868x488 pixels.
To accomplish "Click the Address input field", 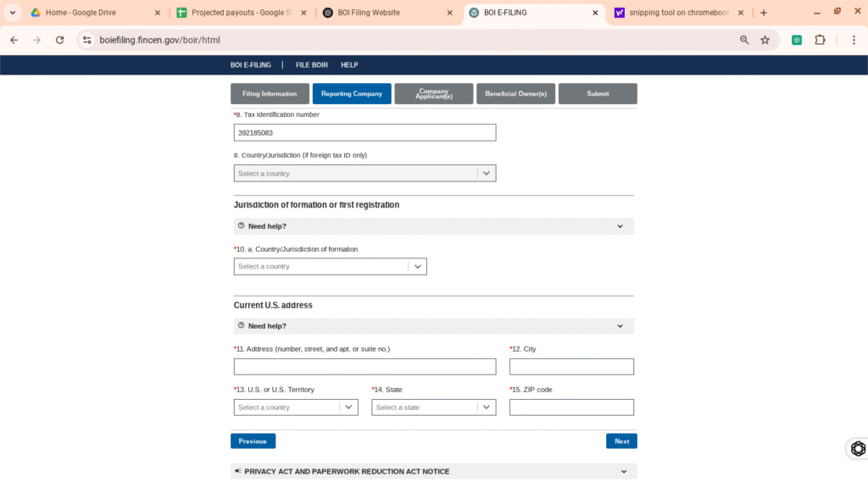I will point(364,367).
